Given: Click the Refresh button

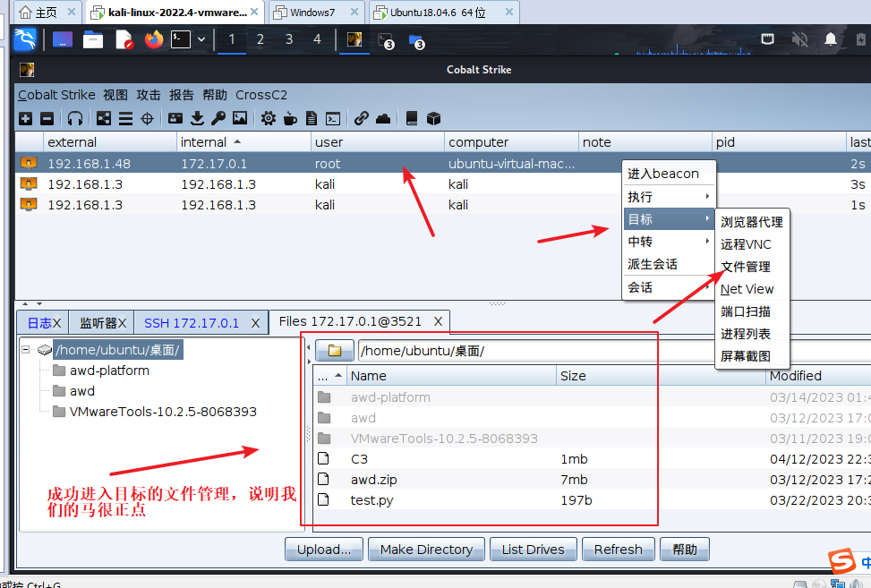Looking at the screenshot, I should [x=619, y=550].
